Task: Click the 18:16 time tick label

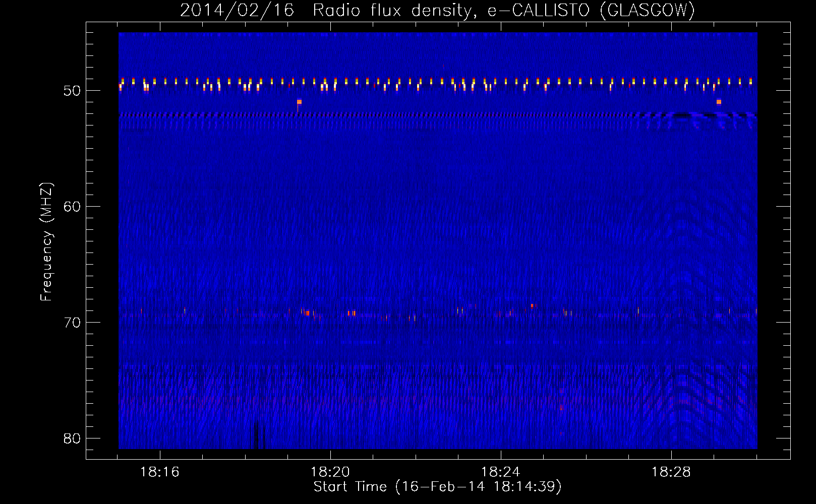Action: click(x=160, y=472)
